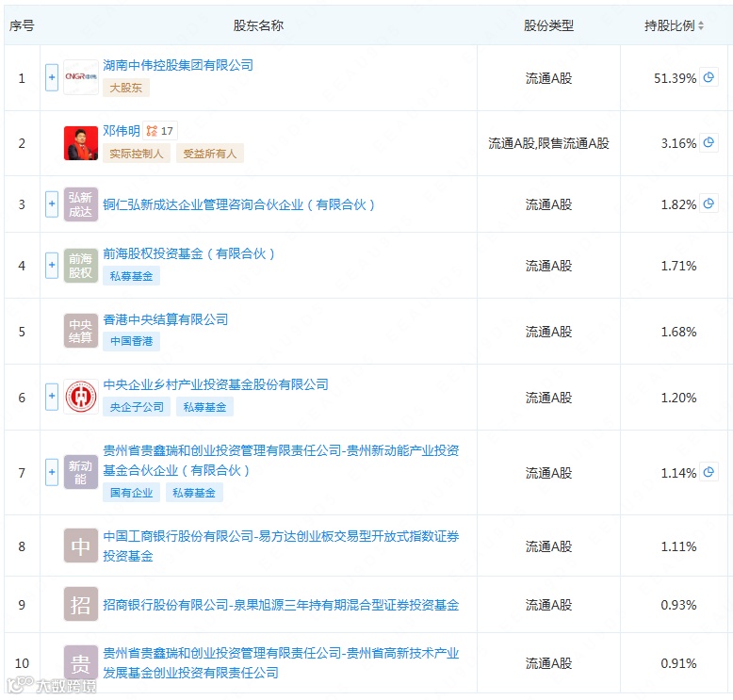Click 邓伟明's profile photo
733x700 pixels.
click(81, 143)
